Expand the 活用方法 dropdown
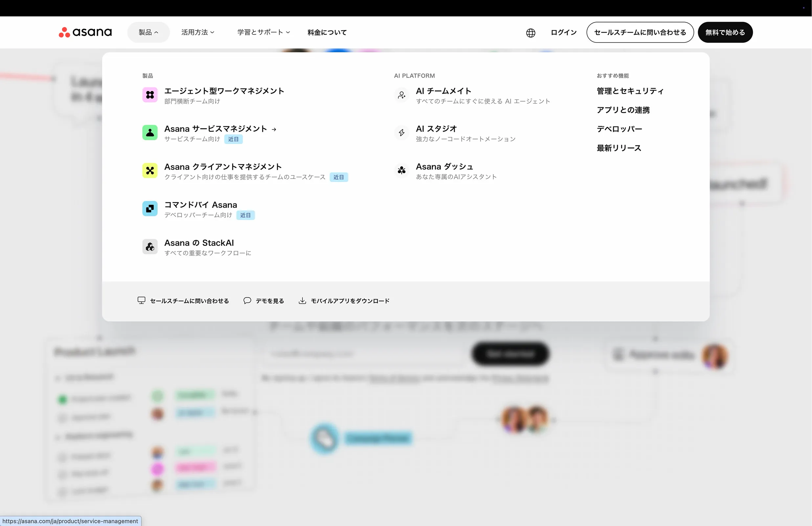The width and height of the screenshot is (812, 526). (198, 33)
